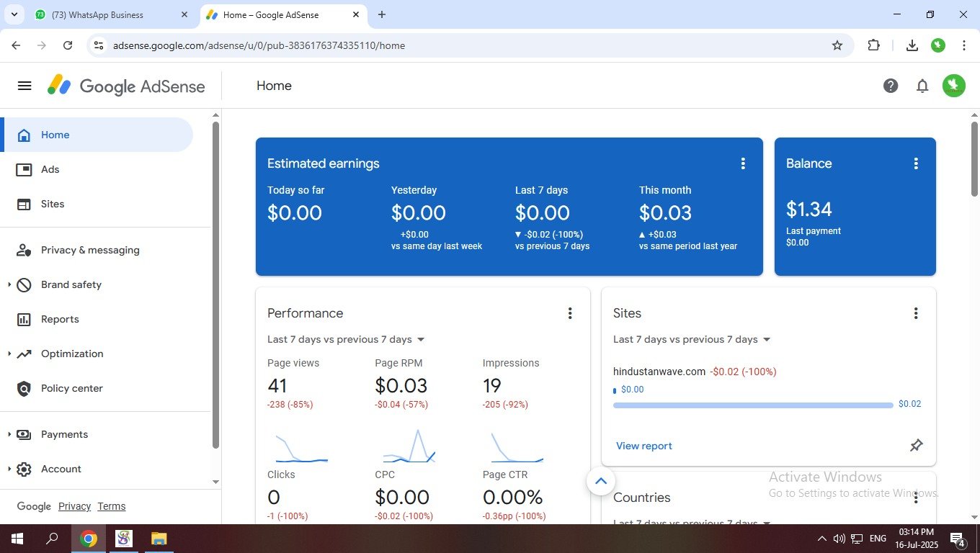This screenshot has width=980, height=553.
Task: Click the View report link
Action: (x=644, y=446)
